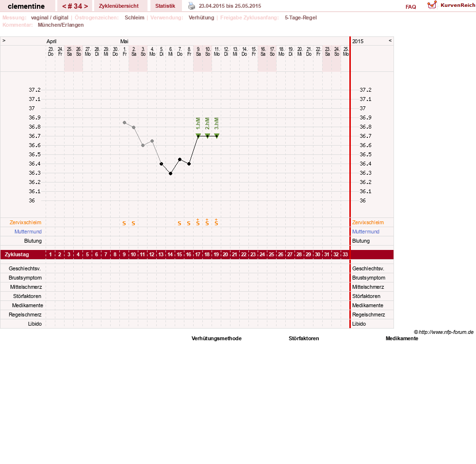Image resolution: width=476 pixels, height=464 pixels.
Task: Click the Mai month label
Action: [x=124, y=41]
